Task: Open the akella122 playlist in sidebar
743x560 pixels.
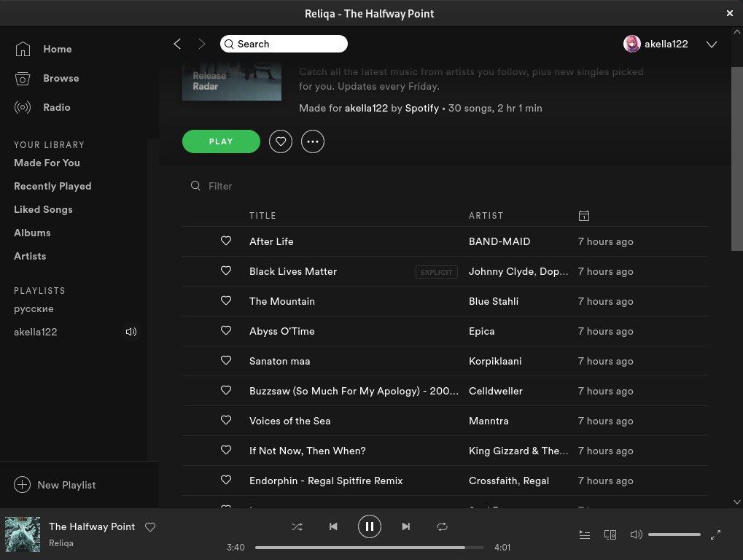Action: [x=36, y=332]
